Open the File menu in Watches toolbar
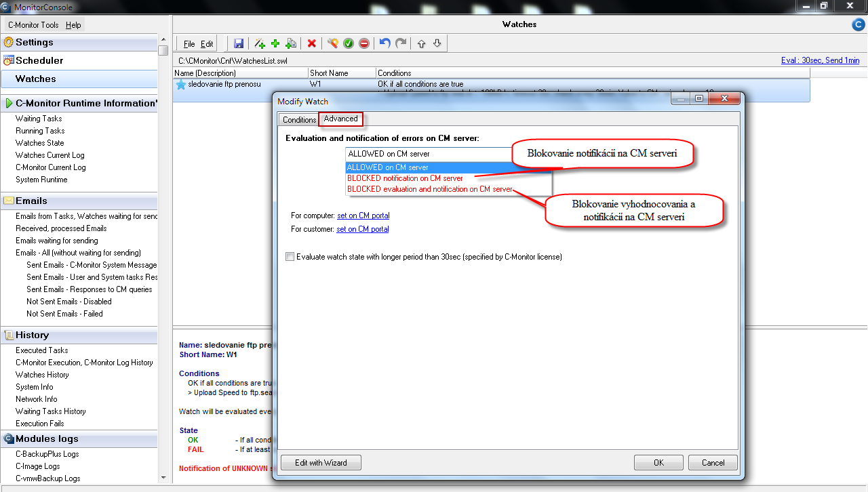The height and width of the screenshot is (492, 868). [189, 44]
